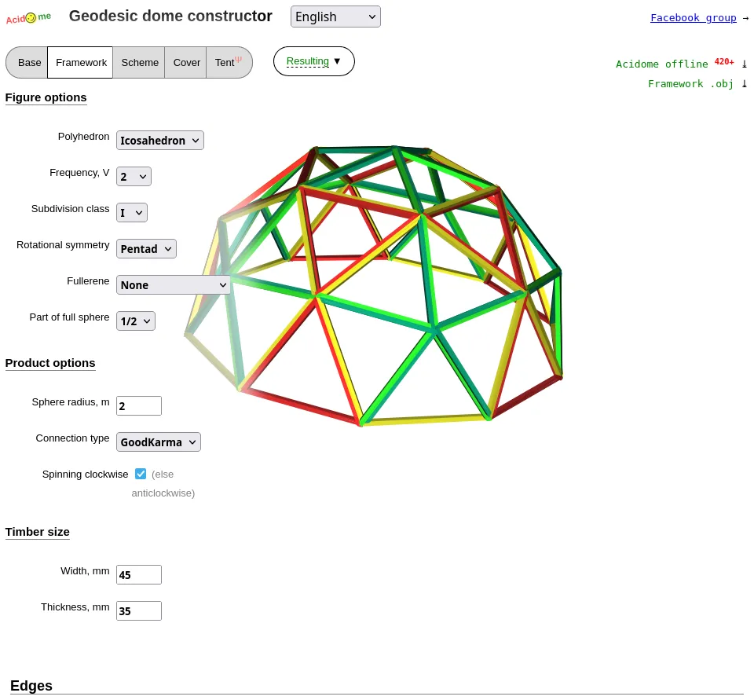
Task: Expand the Resulting button
Action: point(313,61)
